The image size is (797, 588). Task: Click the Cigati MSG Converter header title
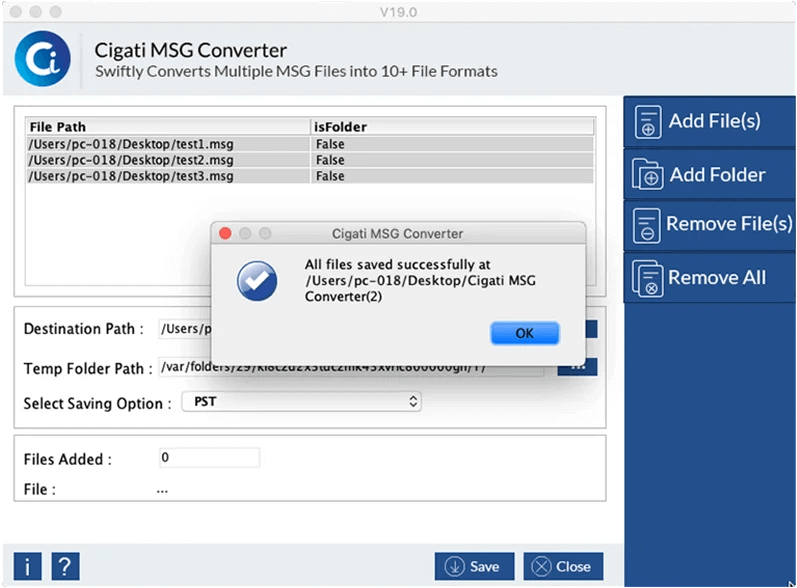pyautogui.click(x=191, y=50)
